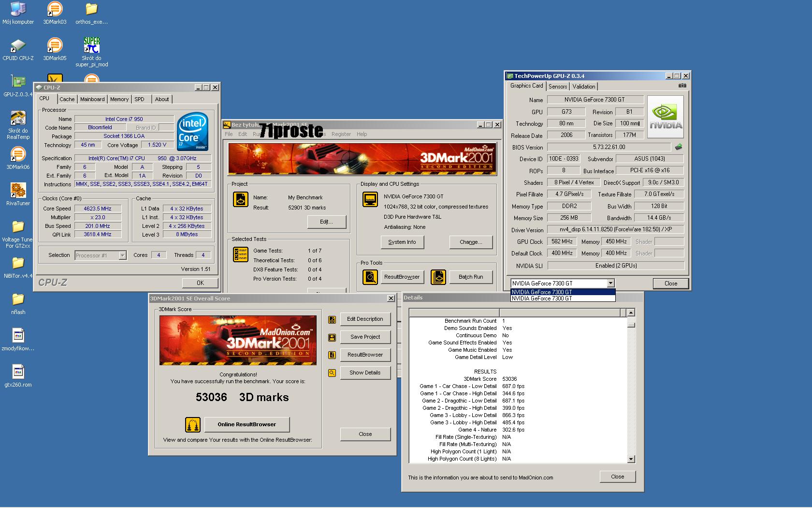Open the Register menu in 3DMark2001

341,134
